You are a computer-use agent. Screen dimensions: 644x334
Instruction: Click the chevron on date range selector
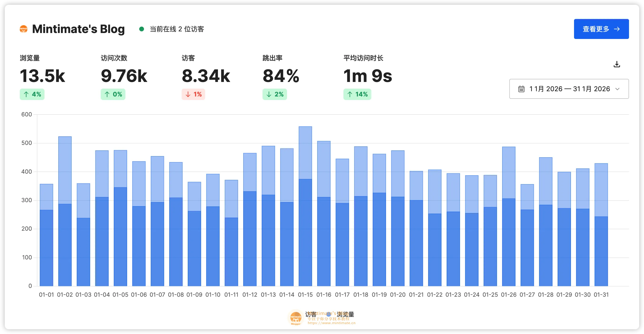point(617,89)
